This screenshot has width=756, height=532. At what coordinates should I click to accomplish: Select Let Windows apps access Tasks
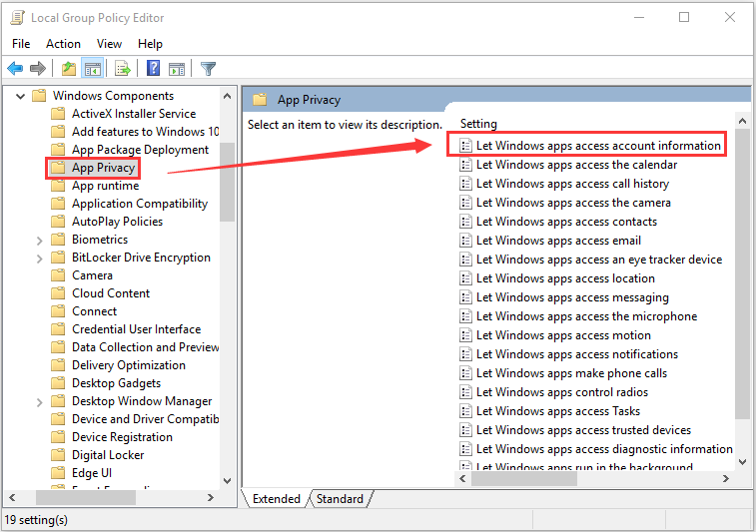click(558, 411)
